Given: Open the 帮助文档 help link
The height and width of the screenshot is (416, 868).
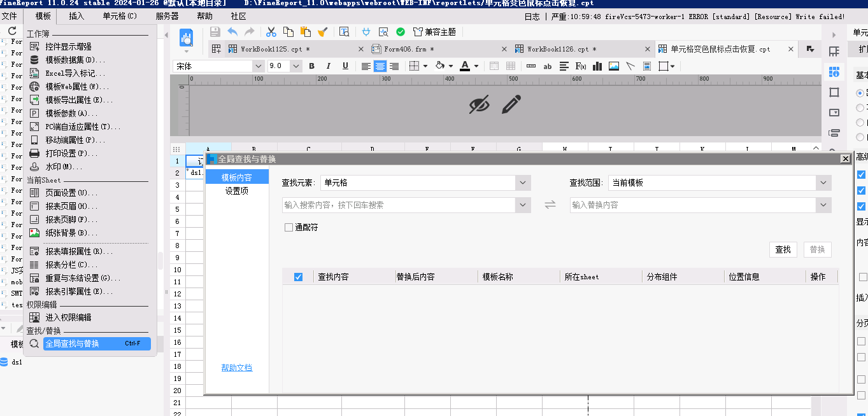Looking at the screenshot, I should tap(237, 368).
